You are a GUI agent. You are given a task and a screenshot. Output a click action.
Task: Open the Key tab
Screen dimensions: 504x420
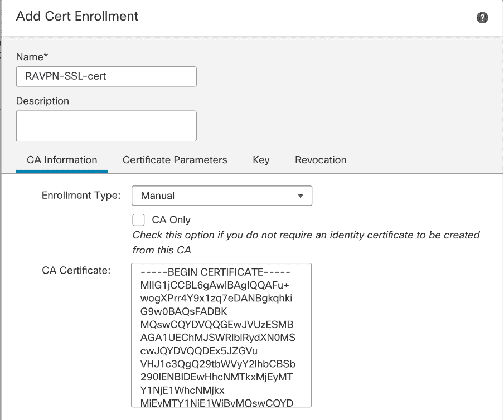point(261,160)
